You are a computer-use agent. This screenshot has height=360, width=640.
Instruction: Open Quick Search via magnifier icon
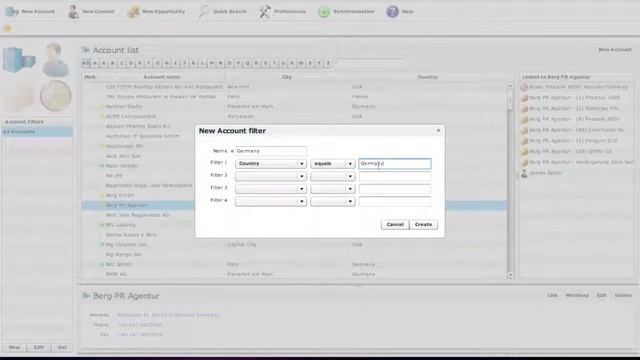coord(203,11)
